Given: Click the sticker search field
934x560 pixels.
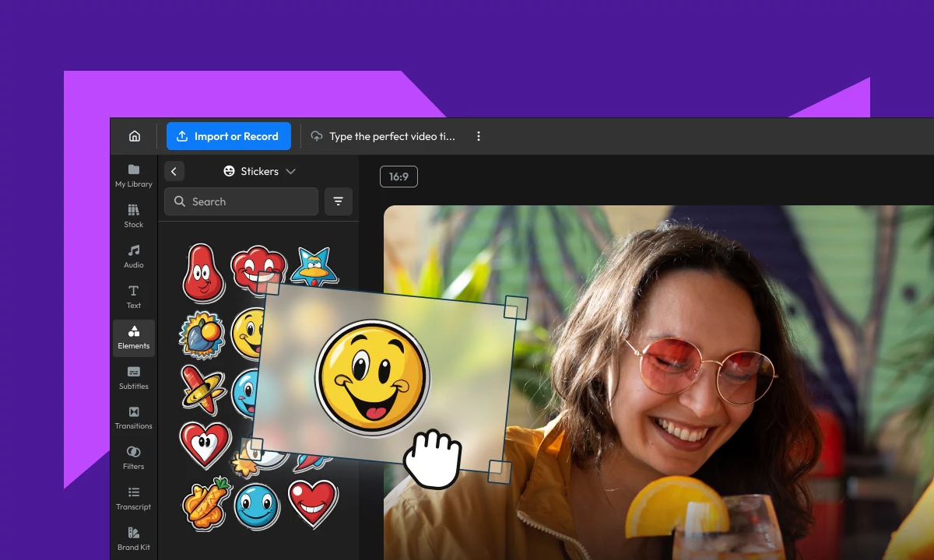Looking at the screenshot, I should point(241,201).
